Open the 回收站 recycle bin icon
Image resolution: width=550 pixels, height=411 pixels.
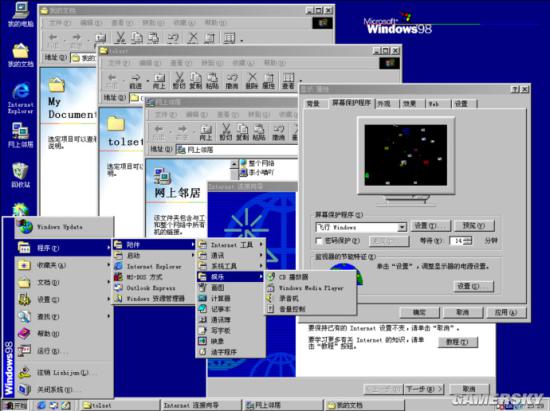20,175
